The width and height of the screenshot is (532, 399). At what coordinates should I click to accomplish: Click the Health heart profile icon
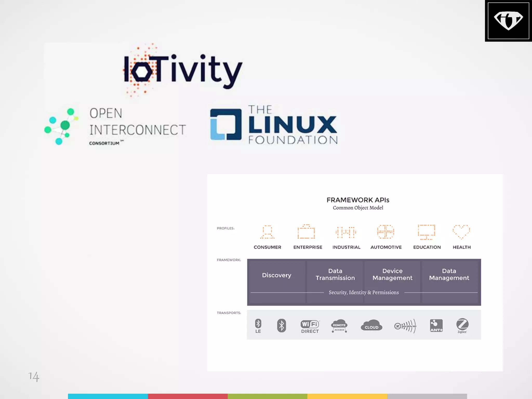461,232
